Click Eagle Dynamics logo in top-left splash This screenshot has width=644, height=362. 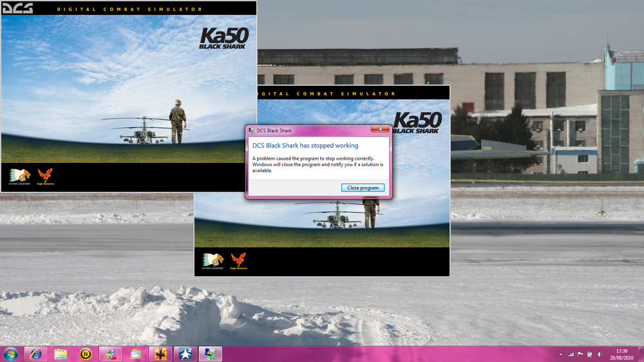click(45, 176)
